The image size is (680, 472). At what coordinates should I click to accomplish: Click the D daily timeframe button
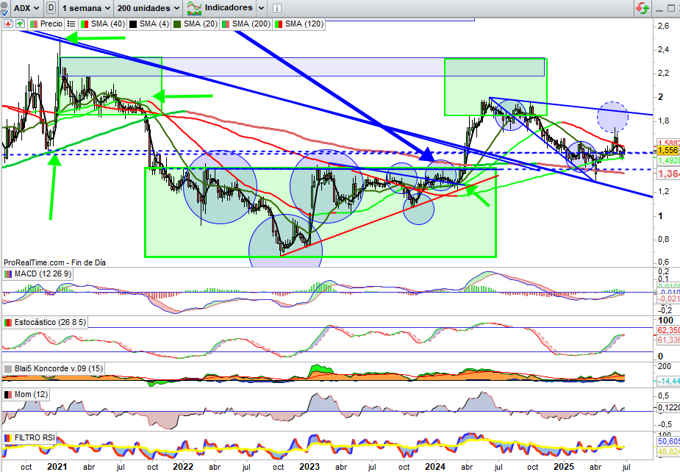51,8
